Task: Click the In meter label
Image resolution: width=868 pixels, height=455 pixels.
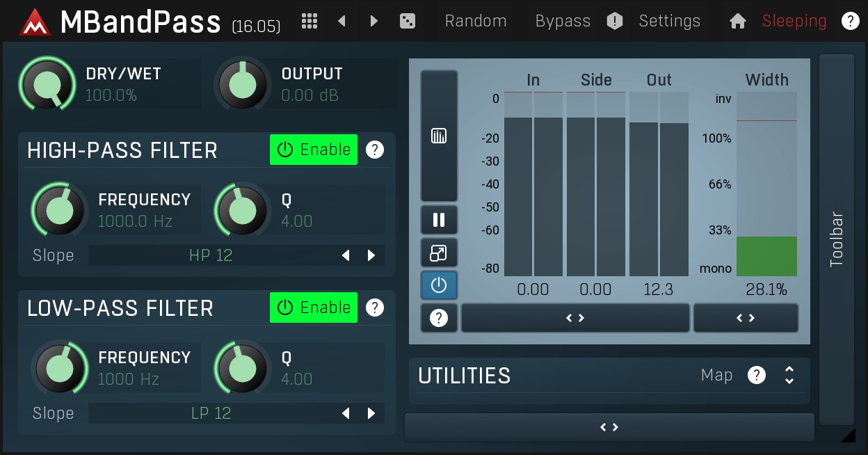Action: pyautogui.click(x=533, y=80)
